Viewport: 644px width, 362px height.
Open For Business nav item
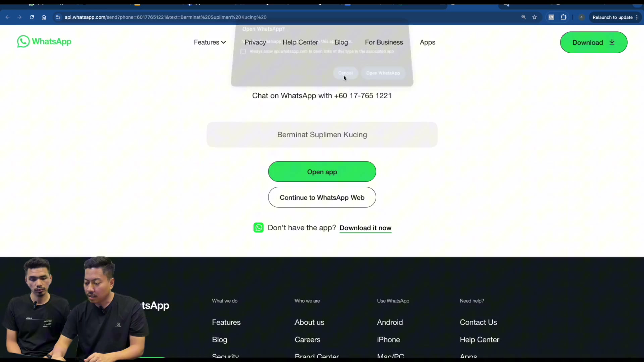point(384,42)
